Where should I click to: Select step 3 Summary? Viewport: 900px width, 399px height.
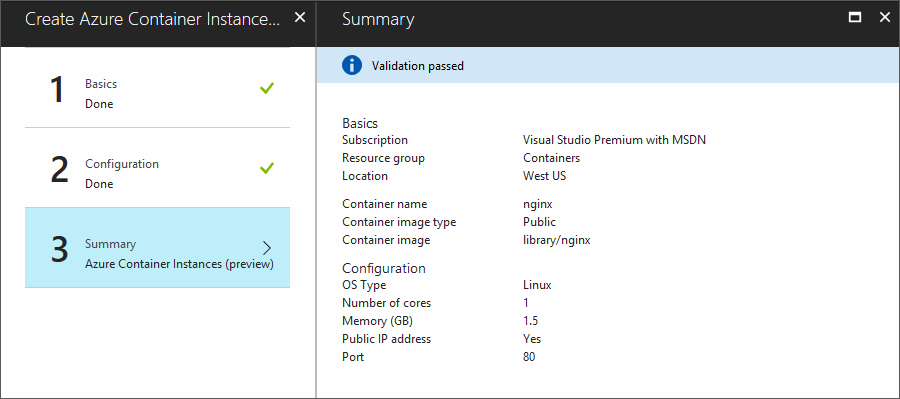(157, 247)
